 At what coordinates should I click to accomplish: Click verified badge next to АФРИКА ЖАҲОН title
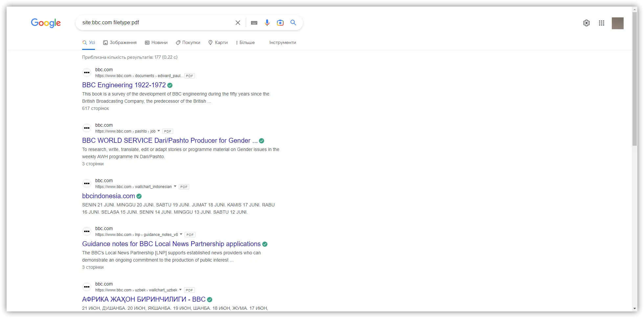pos(210,300)
